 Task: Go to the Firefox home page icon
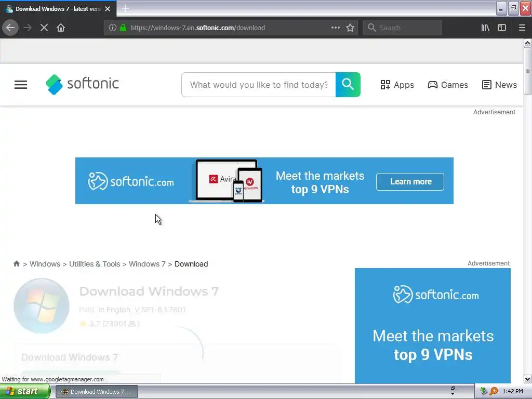coord(61,28)
